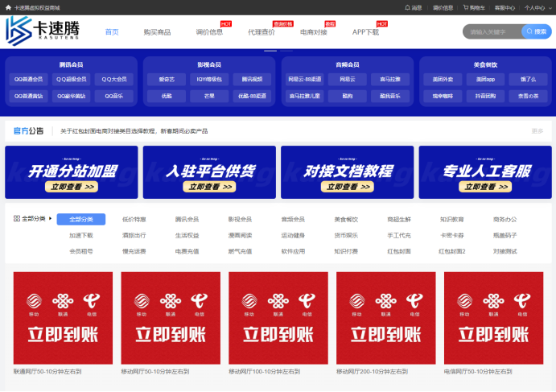The image size is (556, 392).
Task: Open 消息 bell notifications
Action: point(414,7)
